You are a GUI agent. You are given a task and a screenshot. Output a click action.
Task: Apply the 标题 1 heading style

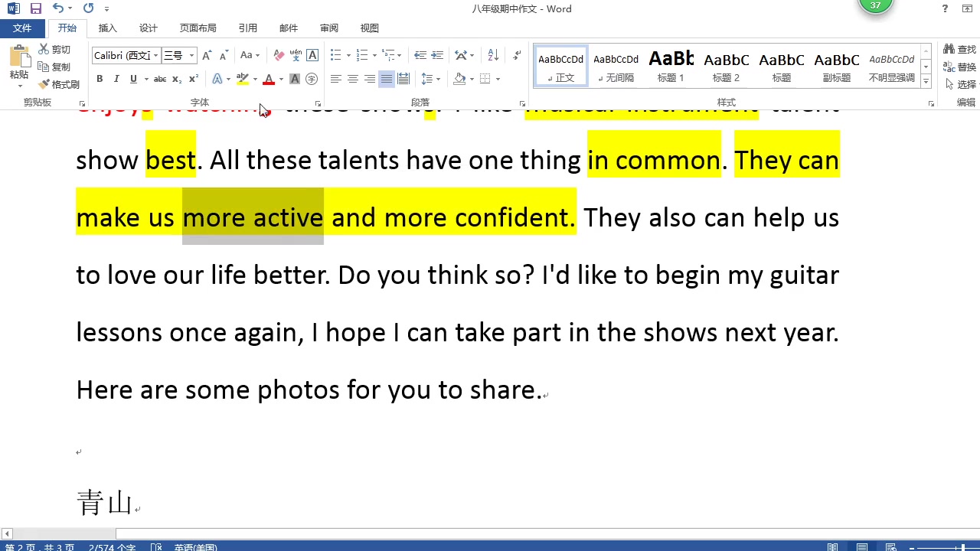(671, 67)
